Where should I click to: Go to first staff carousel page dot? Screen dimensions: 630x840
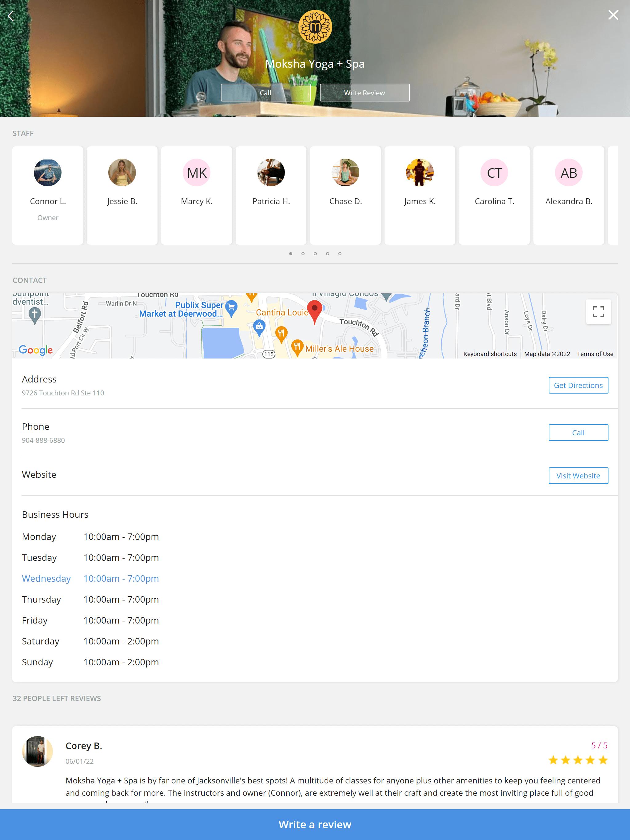point(291,254)
